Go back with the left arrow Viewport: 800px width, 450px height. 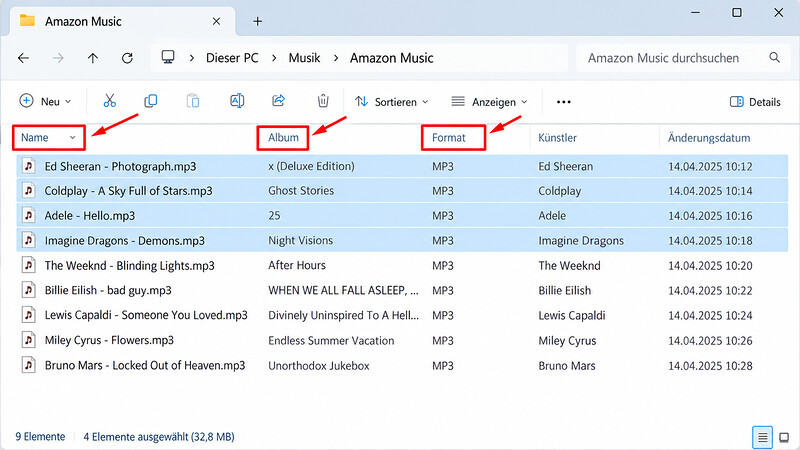click(23, 58)
